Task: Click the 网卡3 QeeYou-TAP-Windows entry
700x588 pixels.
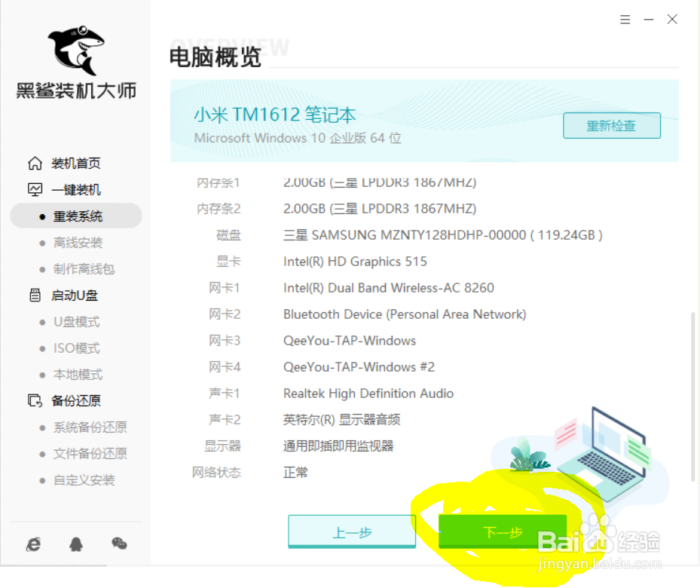Action: (350, 340)
